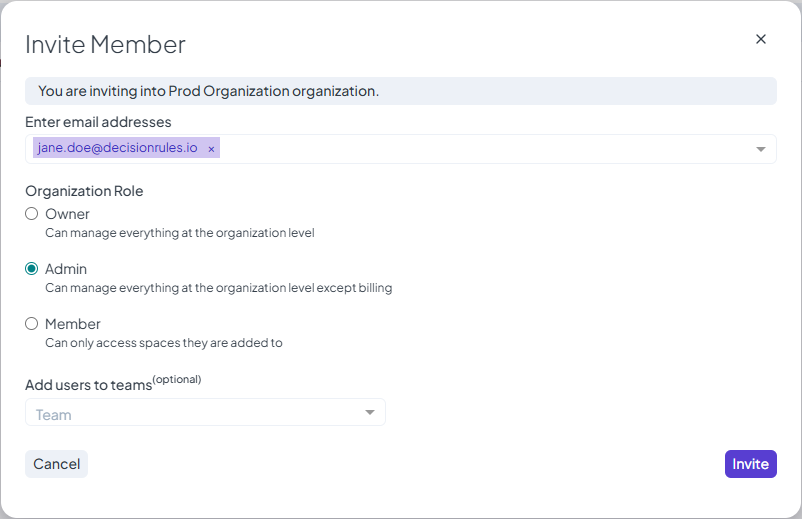Click the Owner role description text
This screenshot has width=802, height=519.
point(180,233)
